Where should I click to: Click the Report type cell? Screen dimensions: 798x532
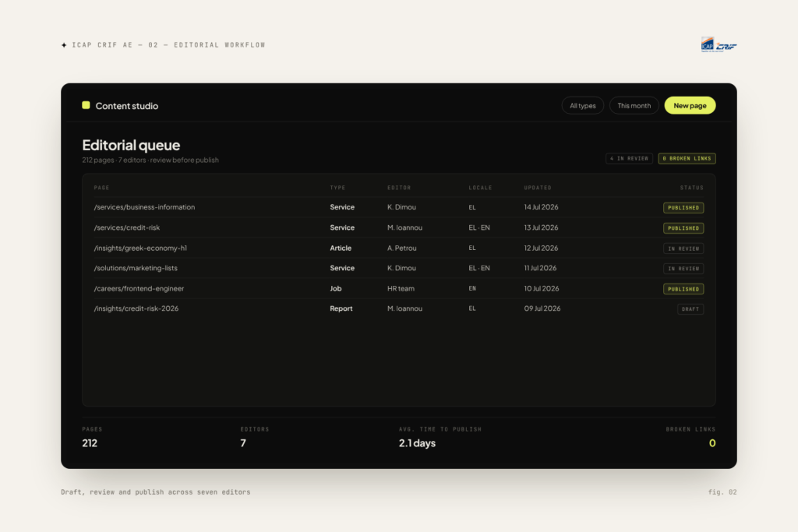point(341,308)
